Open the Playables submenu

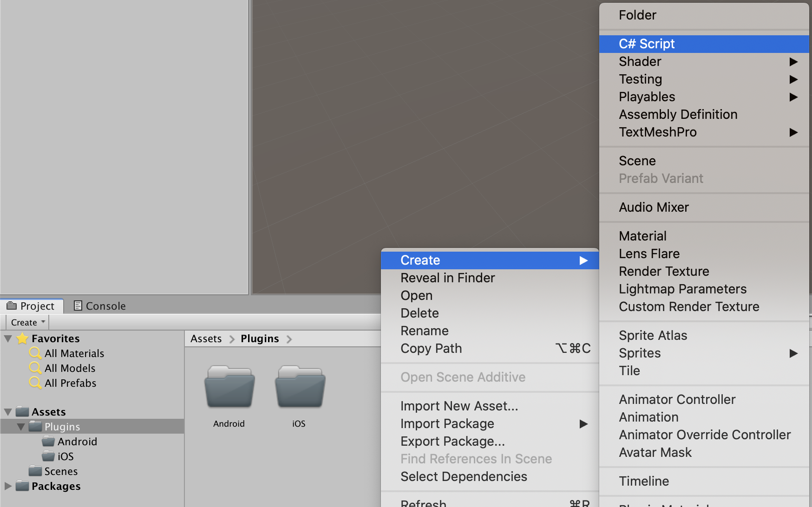pyautogui.click(x=704, y=97)
